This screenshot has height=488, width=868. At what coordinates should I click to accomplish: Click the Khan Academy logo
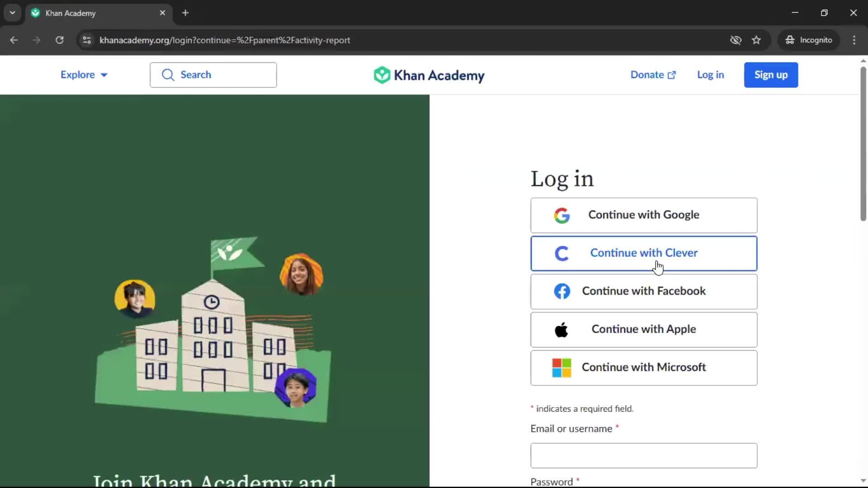point(429,75)
